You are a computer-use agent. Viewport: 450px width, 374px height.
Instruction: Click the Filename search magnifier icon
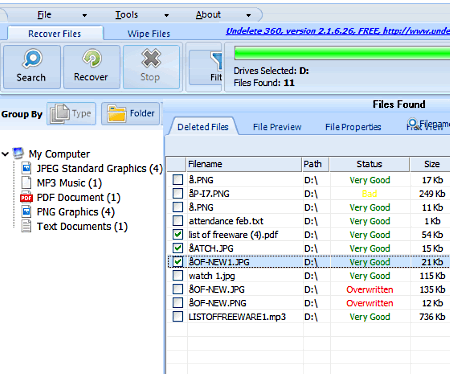[x=412, y=123]
